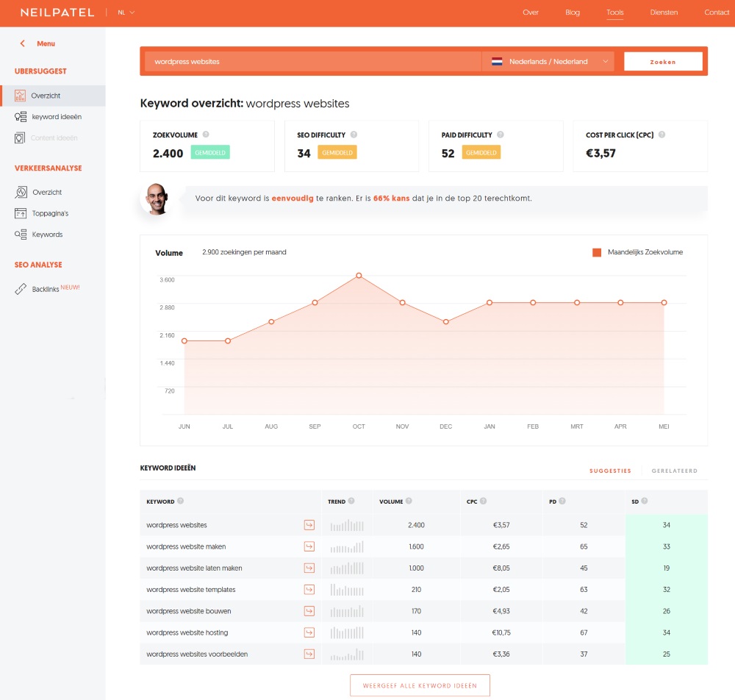Click help icon beside Trend column header
Viewport: 735px width, 700px height.
[x=351, y=501]
